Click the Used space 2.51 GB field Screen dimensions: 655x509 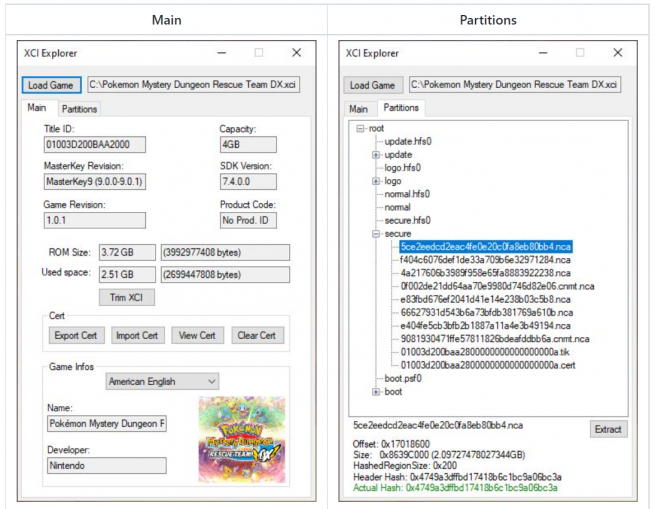127,275
